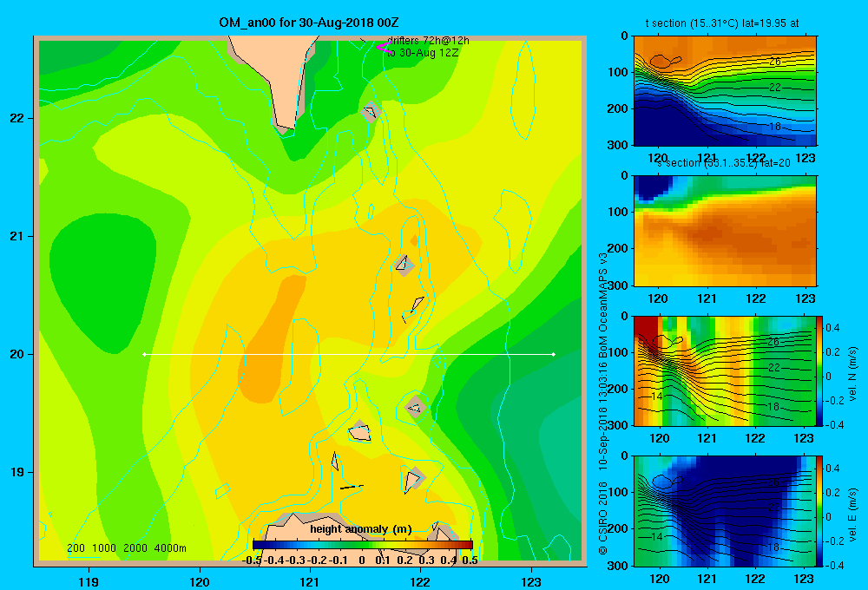Click the white section line at latitude 20
The height and width of the screenshot is (590, 868).
coord(349,354)
